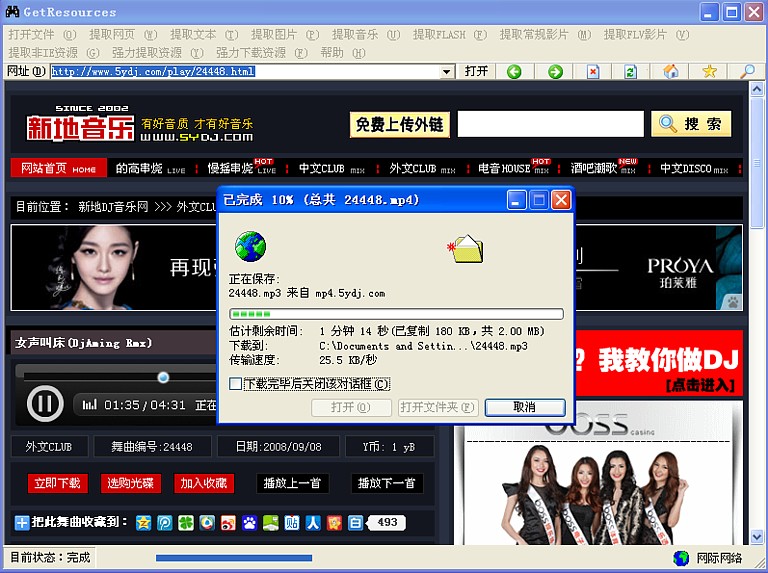The image size is (768, 573).
Task: Click the Tieba blue share icon
Action: (x=292, y=523)
